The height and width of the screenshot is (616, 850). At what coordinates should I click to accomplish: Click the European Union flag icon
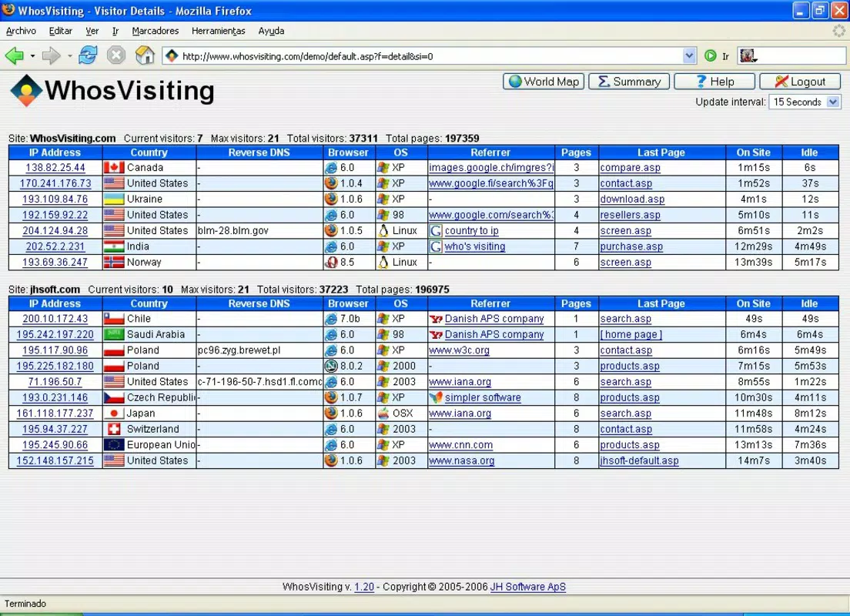point(114,444)
